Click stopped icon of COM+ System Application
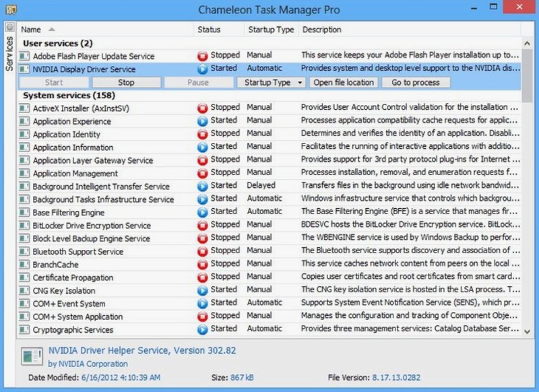The width and height of the screenshot is (539, 392). (203, 317)
